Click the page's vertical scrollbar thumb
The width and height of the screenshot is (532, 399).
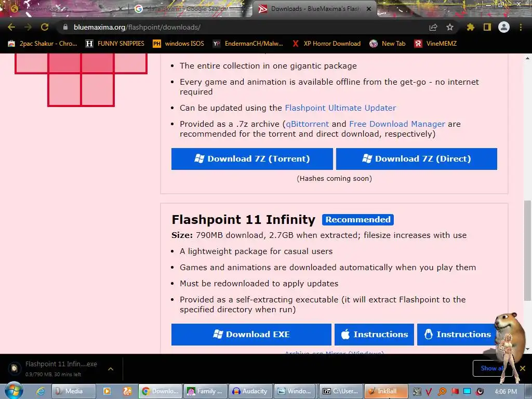(528, 250)
